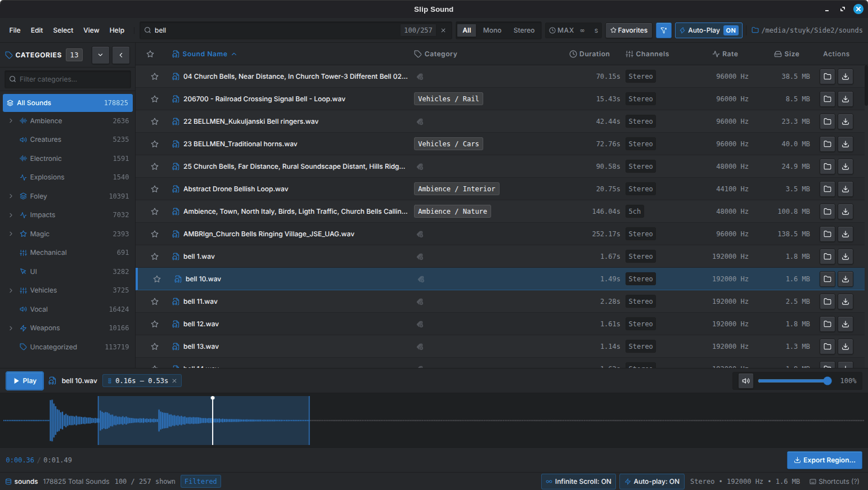Collapse the categories sidebar with left chevron
The height and width of the screenshot is (490, 868).
click(121, 55)
